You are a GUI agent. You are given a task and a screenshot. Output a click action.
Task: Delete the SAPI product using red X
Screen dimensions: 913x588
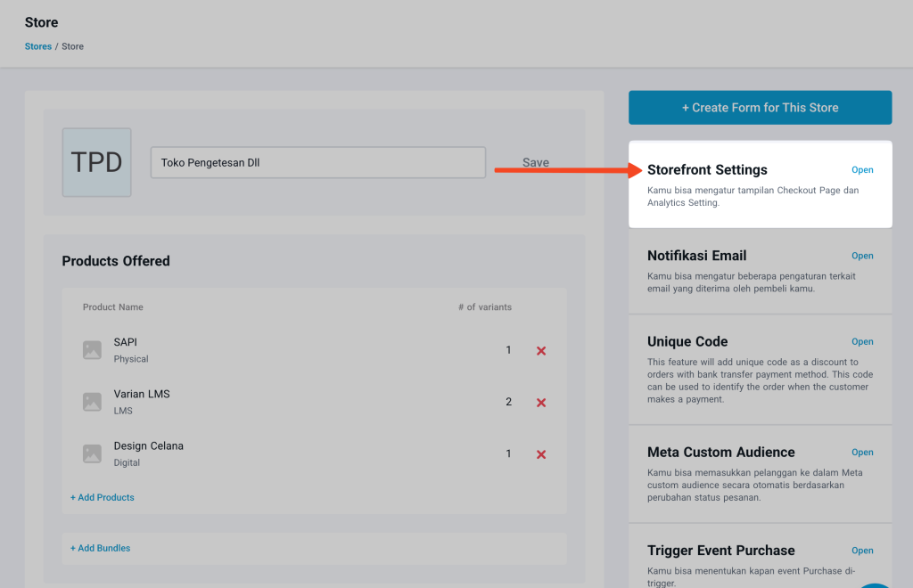pyautogui.click(x=540, y=351)
